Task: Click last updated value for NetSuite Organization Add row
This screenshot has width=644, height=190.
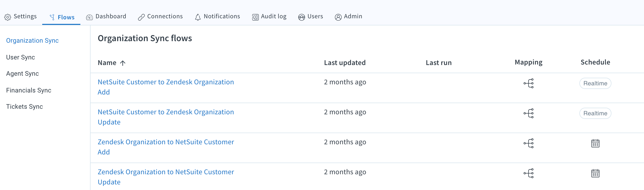Action: coord(345,82)
